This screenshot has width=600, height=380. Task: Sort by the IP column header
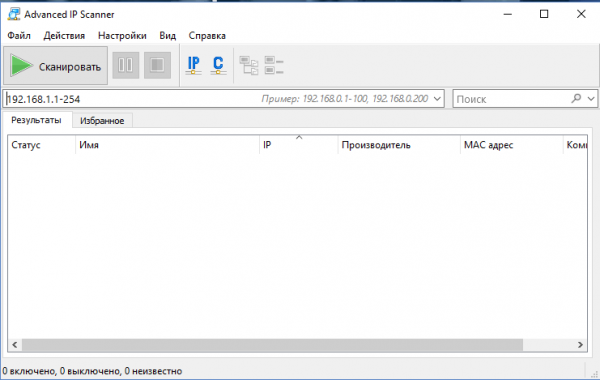298,145
